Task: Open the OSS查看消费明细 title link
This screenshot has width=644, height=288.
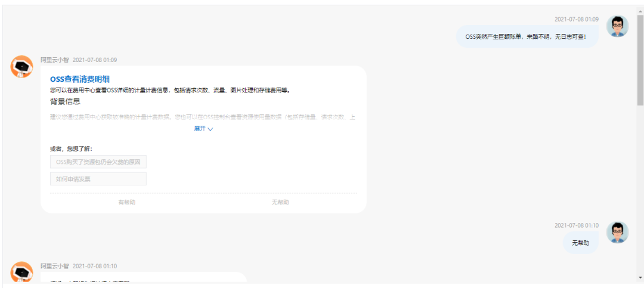Action: click(80, 79)
